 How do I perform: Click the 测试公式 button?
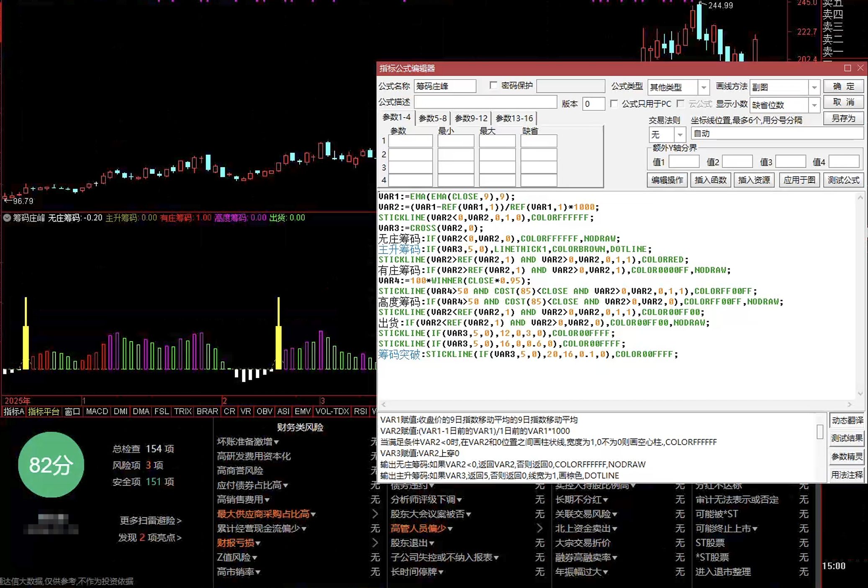843,180
